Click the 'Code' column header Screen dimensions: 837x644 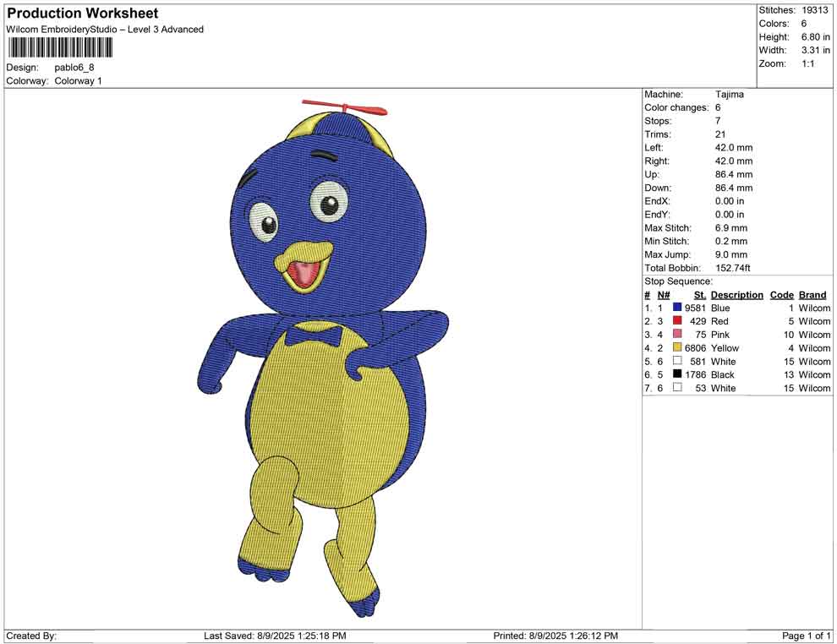[781, 295]
